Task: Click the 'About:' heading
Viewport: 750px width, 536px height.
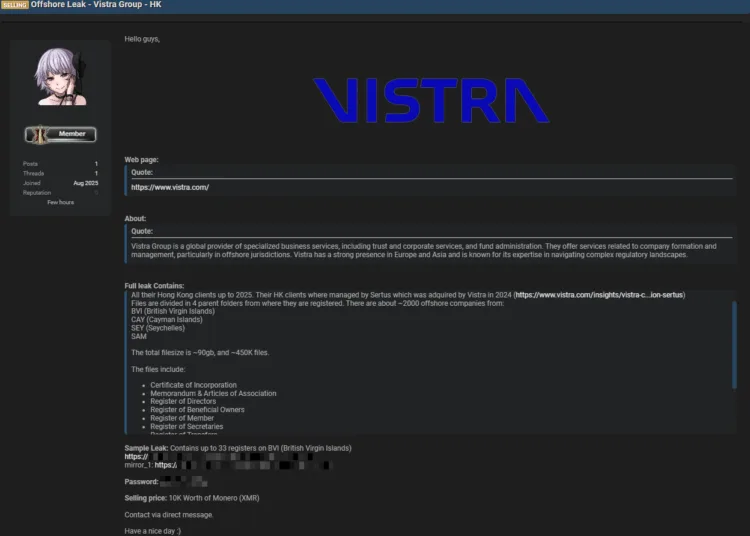Action: click(135, 219)
